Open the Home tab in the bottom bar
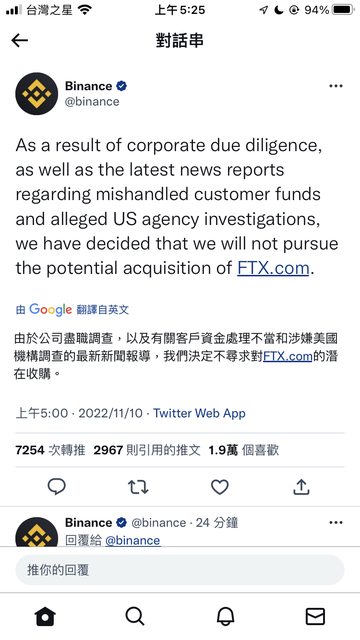360x640 pixels. [x=45, y=616]
